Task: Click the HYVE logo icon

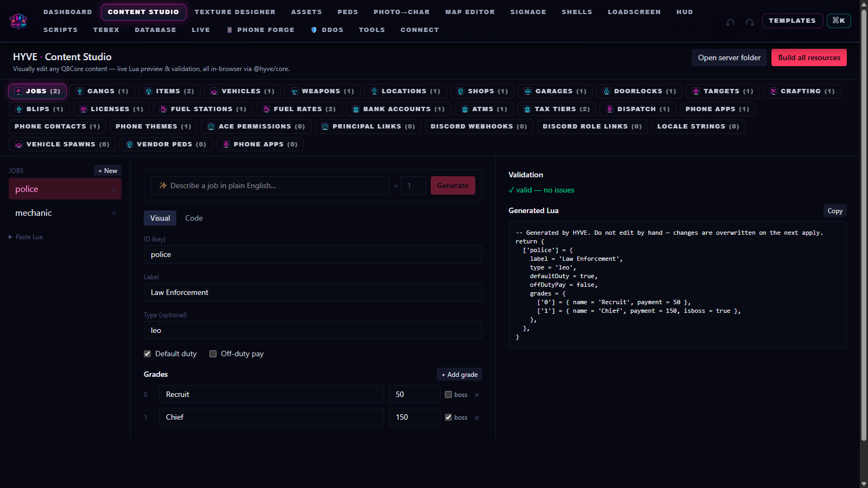Action: [18, 21]
